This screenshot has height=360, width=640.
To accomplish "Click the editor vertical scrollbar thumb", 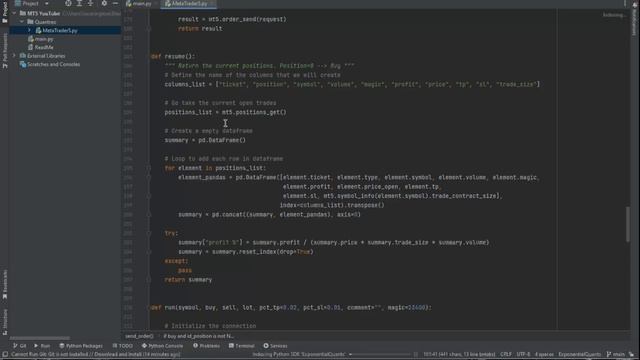I will (627, 224).
